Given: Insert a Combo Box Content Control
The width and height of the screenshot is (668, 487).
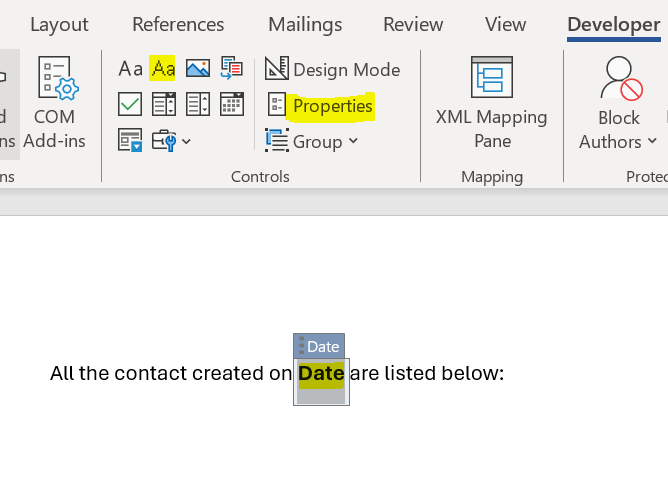Looking at the screenshot, I should [163, 104].
